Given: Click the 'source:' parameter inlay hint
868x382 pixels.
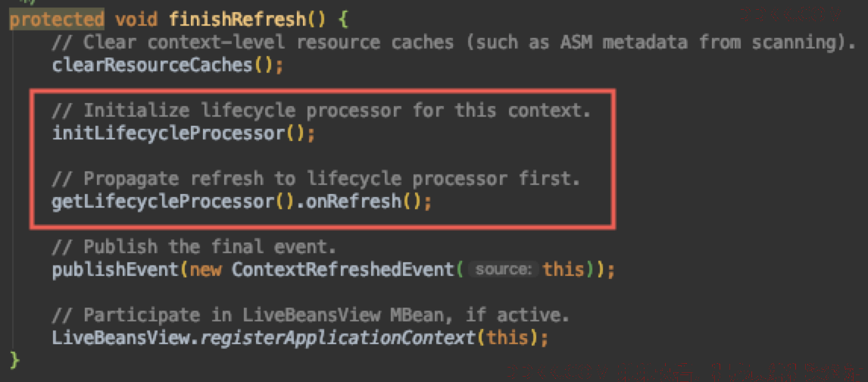Looking at the screenshot, I should (x=504, y=270).
